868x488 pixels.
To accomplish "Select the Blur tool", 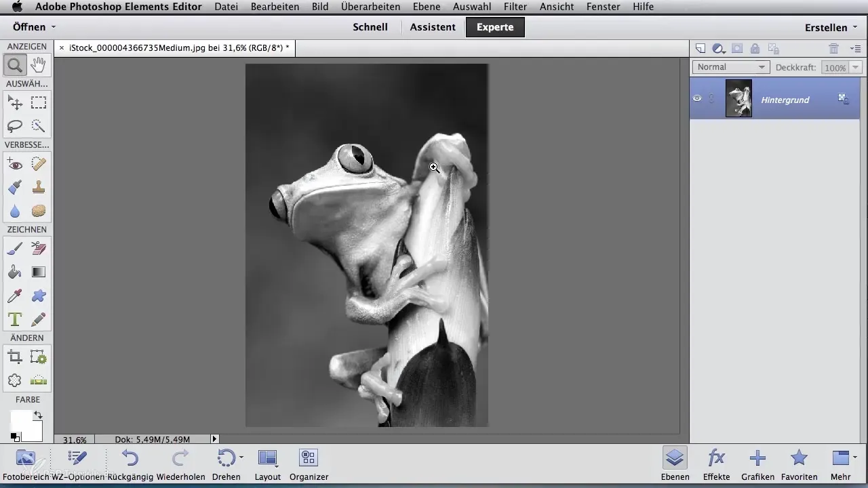I will tap(15, 211).
